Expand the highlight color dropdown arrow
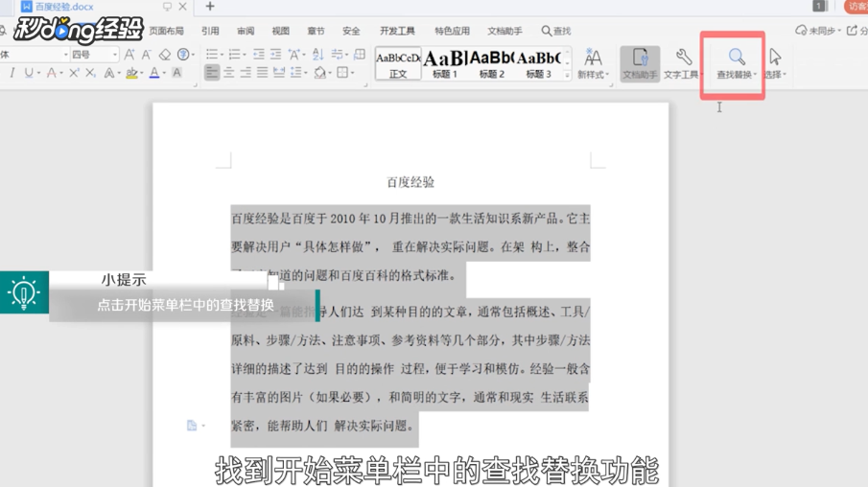 click(142, 73)
